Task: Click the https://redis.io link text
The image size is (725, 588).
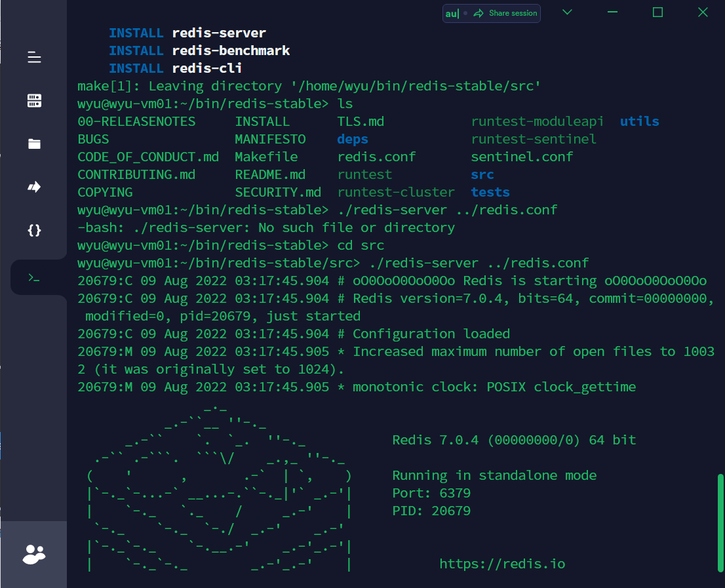Action: click(502, 564)
